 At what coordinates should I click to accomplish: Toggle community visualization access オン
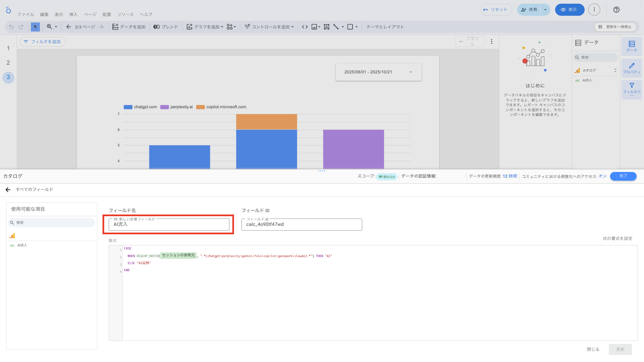pyautogui.click(x=602, y=176)
